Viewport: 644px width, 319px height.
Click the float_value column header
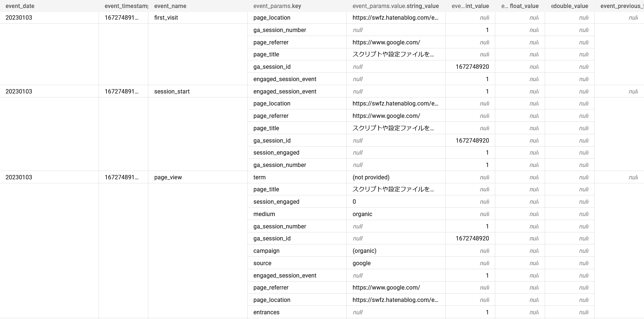click(x=520, y=6)
